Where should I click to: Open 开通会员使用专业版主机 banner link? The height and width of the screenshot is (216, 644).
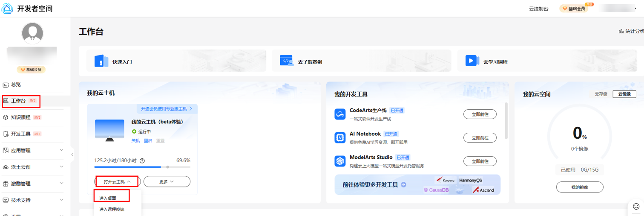click(167, 108)
